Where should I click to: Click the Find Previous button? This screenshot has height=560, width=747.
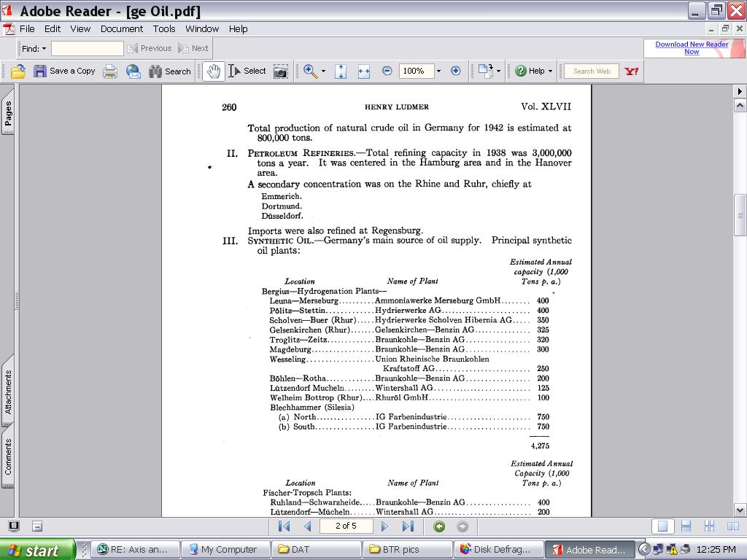pyautogui.click(x=150, y=49)
